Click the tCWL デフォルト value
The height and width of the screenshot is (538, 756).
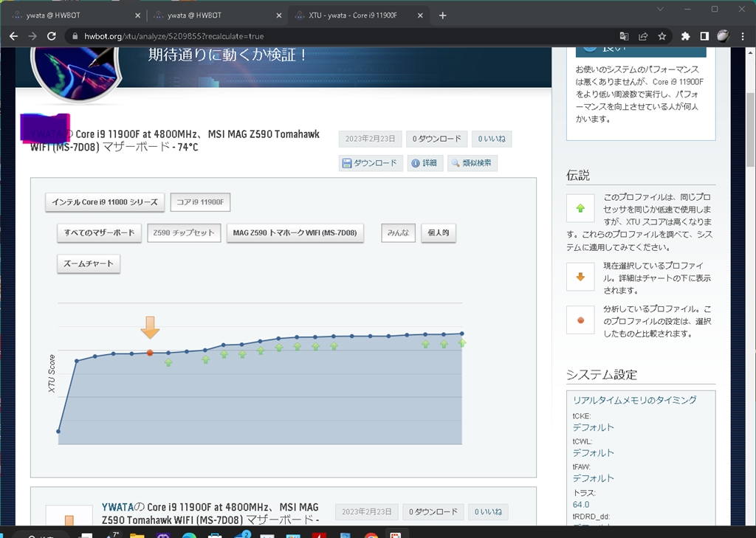593,453
